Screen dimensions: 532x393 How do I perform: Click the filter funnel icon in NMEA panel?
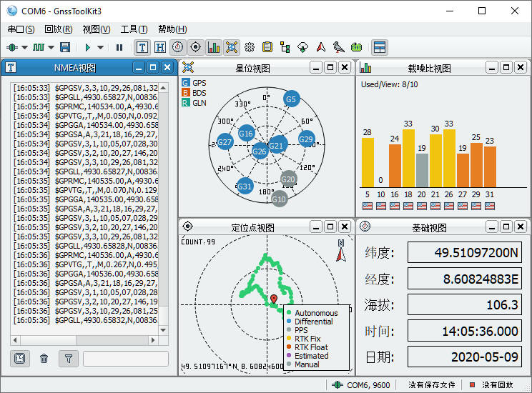tap(68, 359)
